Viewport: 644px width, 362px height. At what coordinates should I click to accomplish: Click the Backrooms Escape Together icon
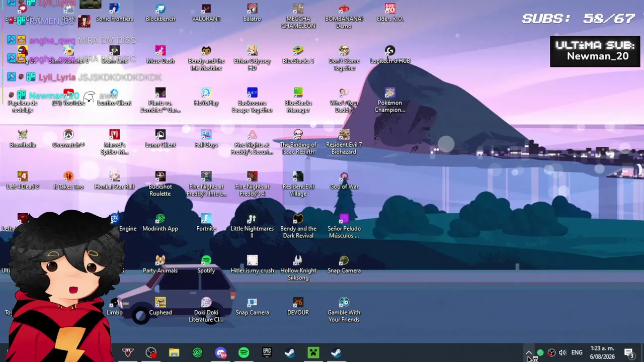pyautogui.click(x=252, y=100)
